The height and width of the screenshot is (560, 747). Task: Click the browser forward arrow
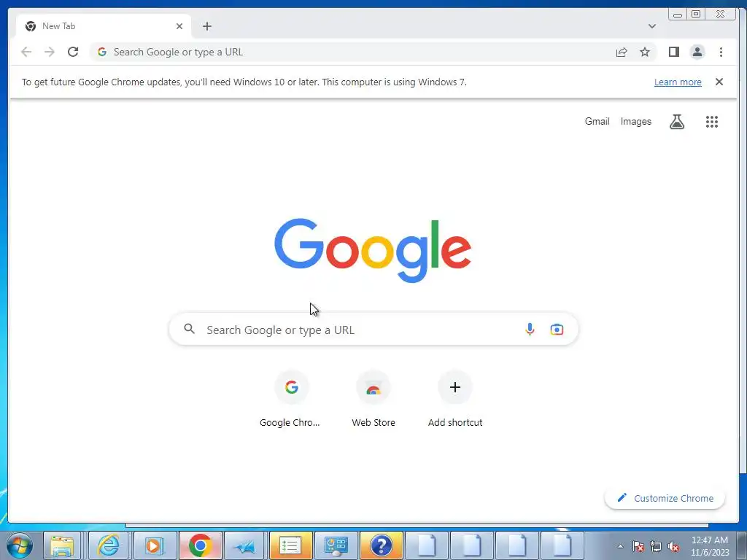50,52
